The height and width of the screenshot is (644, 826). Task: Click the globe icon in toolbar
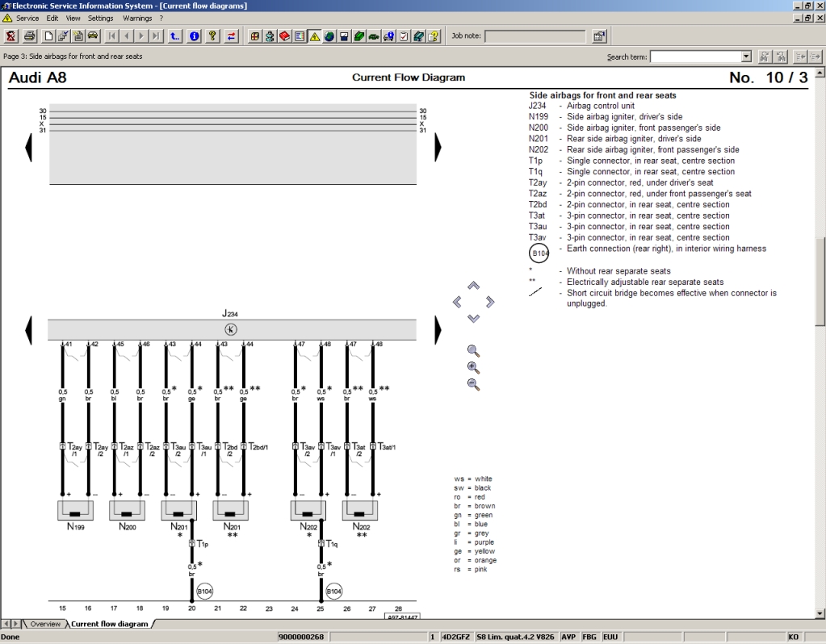click(329, 36)
